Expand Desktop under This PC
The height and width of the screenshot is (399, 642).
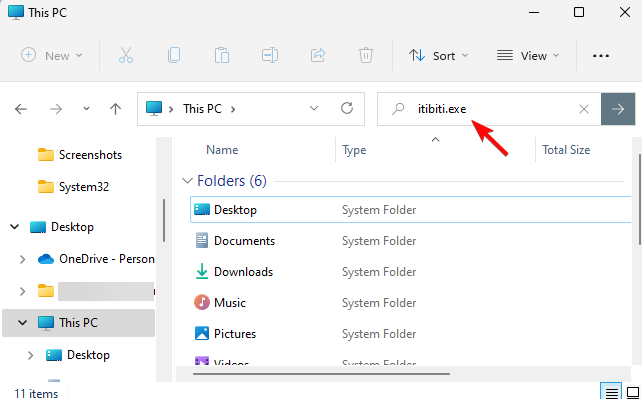(30, 355)
